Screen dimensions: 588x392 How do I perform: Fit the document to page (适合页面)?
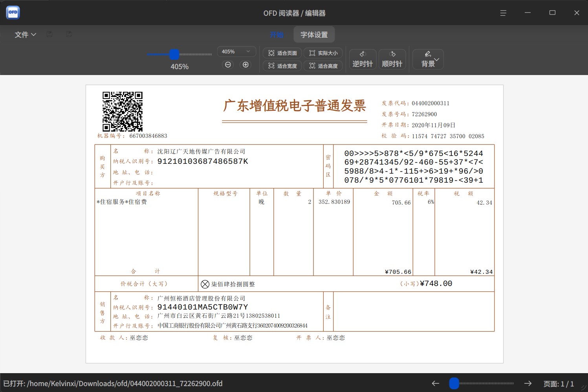[x=282, y=53]
